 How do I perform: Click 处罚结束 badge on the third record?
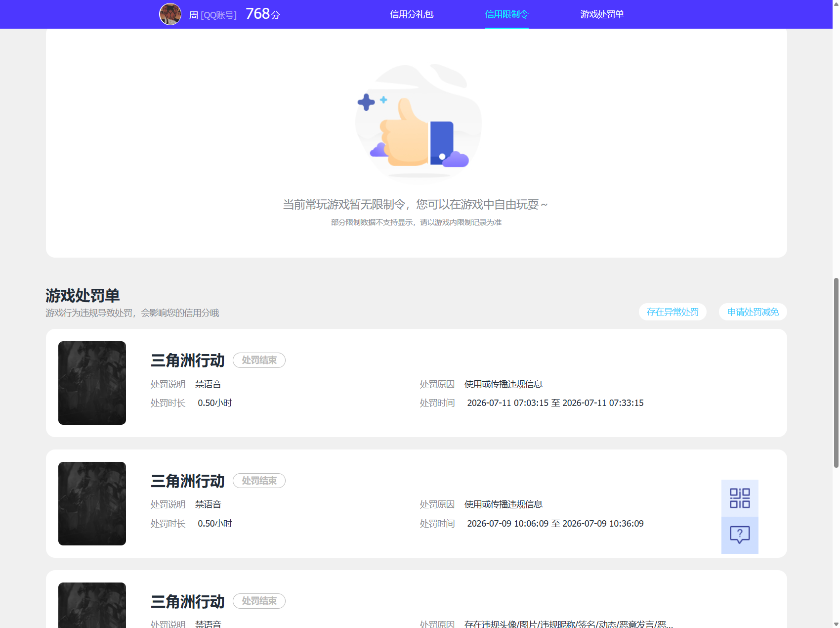click(259, 601)
